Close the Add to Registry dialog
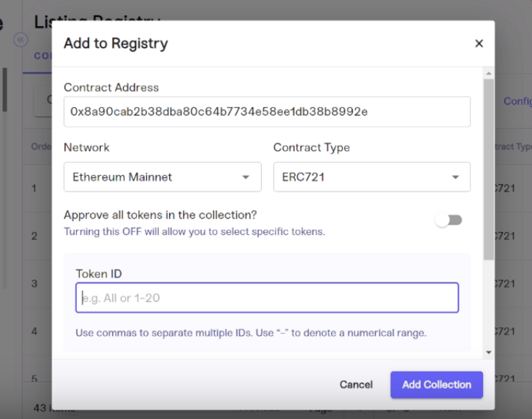This screenshot has height=419, width=532. click(x=479, y=43)
